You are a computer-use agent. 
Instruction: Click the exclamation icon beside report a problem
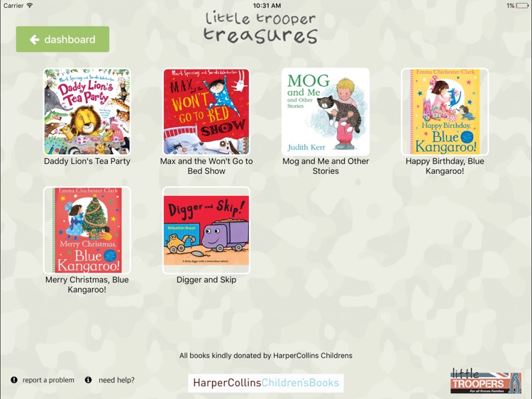[x=14, y=380]
